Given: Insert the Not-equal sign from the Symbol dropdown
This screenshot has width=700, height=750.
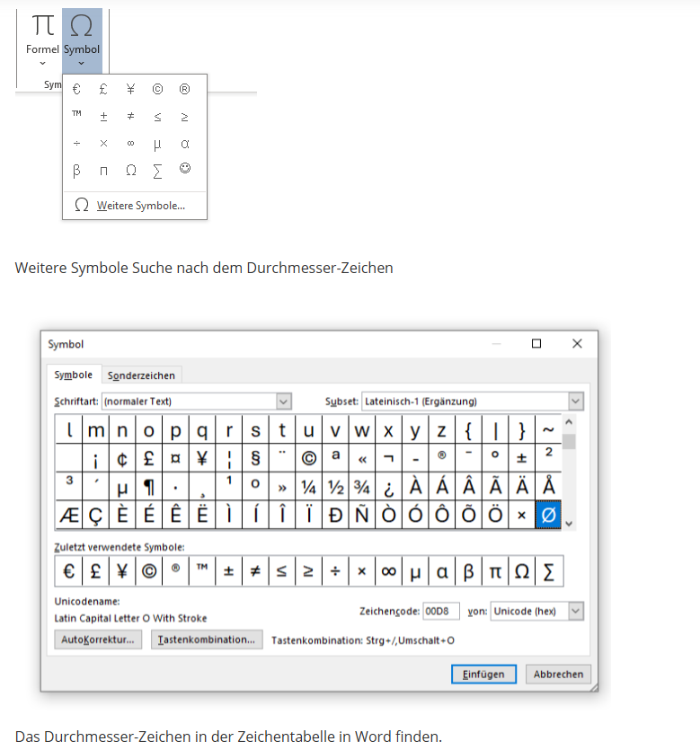Looking at the screenshot, I should [130, 116].
